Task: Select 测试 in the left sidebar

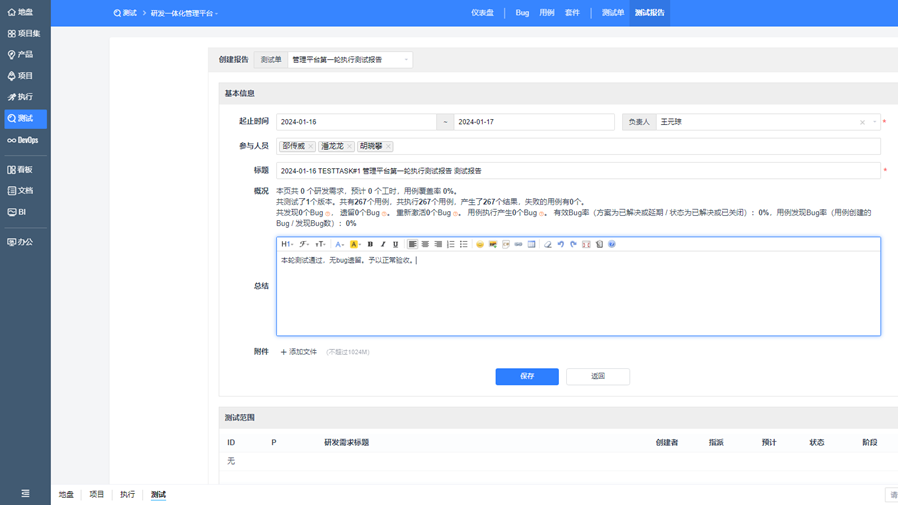Action: [25, 119]
